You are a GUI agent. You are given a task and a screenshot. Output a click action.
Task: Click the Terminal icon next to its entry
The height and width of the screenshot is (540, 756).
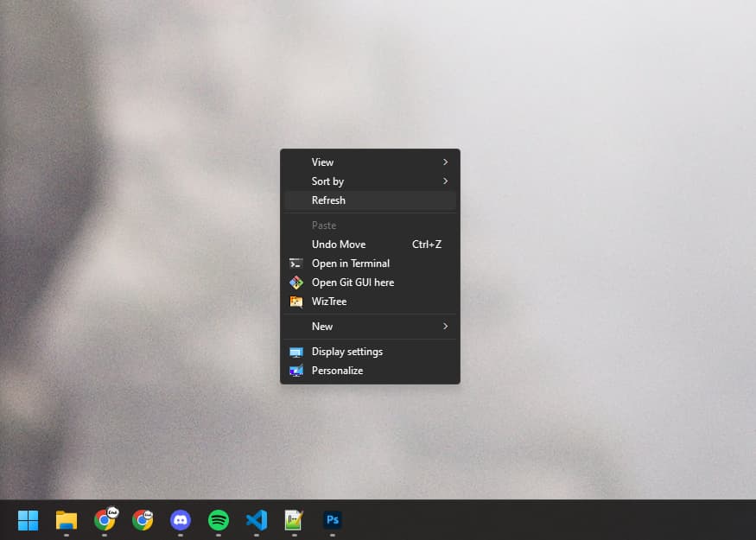point(295,263)
